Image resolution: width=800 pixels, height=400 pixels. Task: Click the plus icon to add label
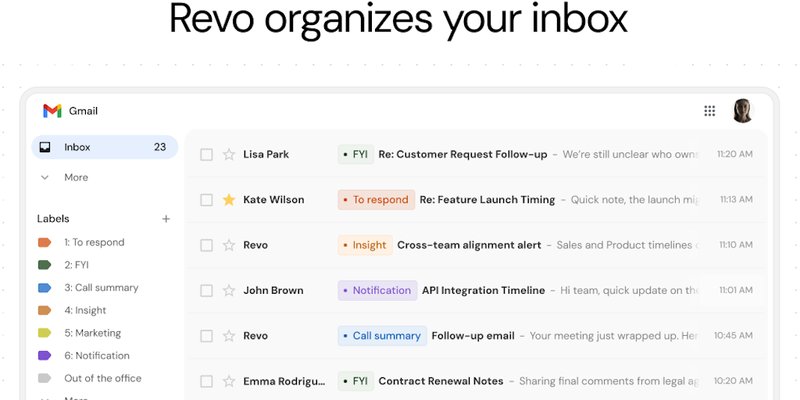166,219
